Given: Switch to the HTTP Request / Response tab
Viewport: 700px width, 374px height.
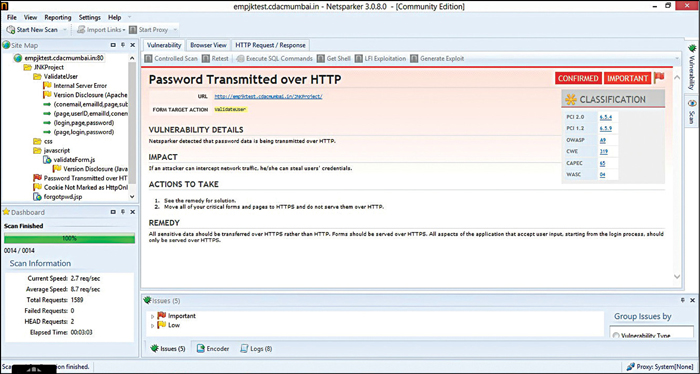Looking at the screenshot, I should pos(271,45).
